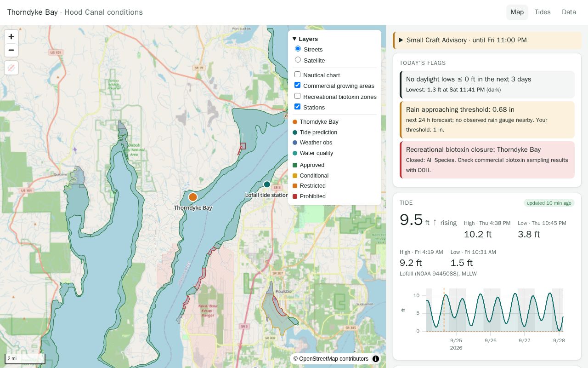Screen dimensions: 588x368
Task: Click the Thorndyke Bay legend dot
Action: [295, 122]
